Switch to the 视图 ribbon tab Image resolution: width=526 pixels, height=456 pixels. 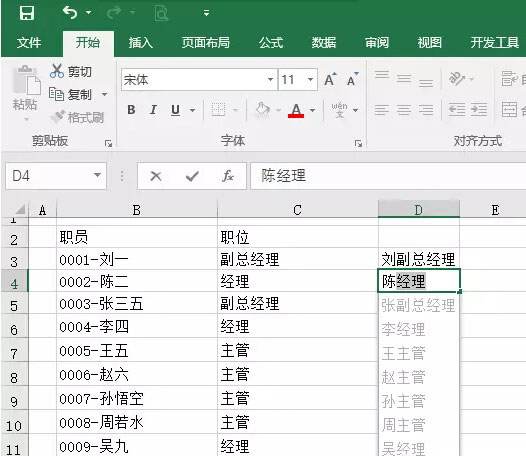coord(429,43)
